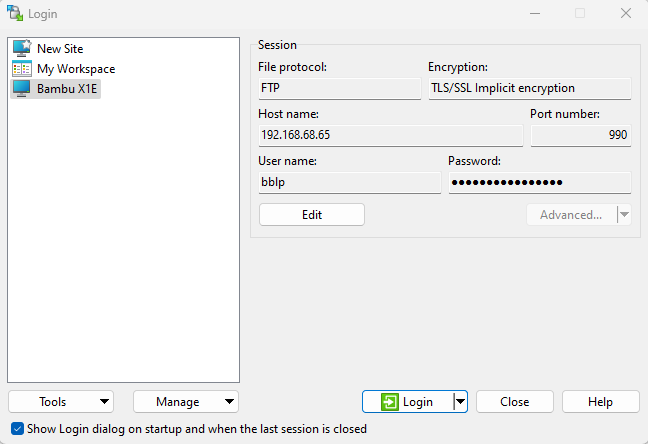Click the Port number field

pos(580,135)
